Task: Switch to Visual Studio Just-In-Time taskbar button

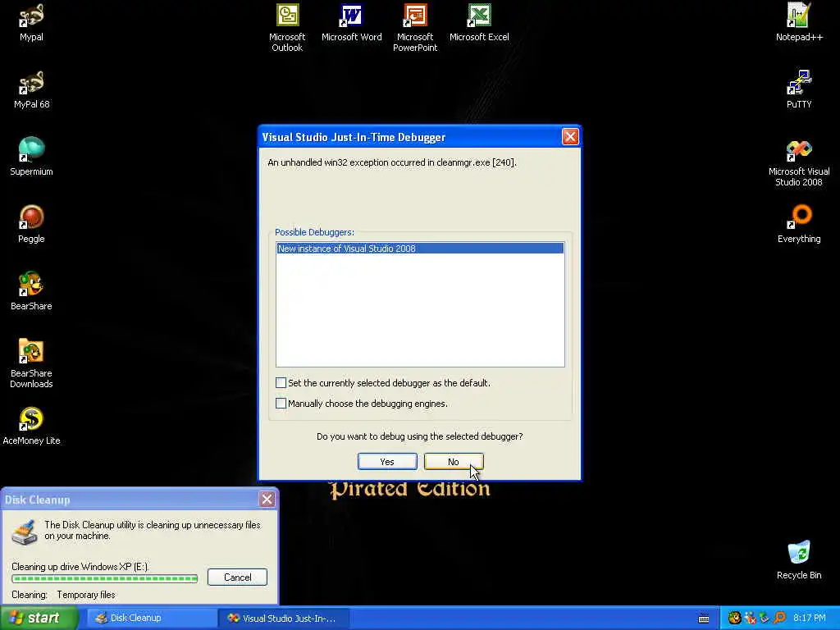Action: [x=284, y=619]
